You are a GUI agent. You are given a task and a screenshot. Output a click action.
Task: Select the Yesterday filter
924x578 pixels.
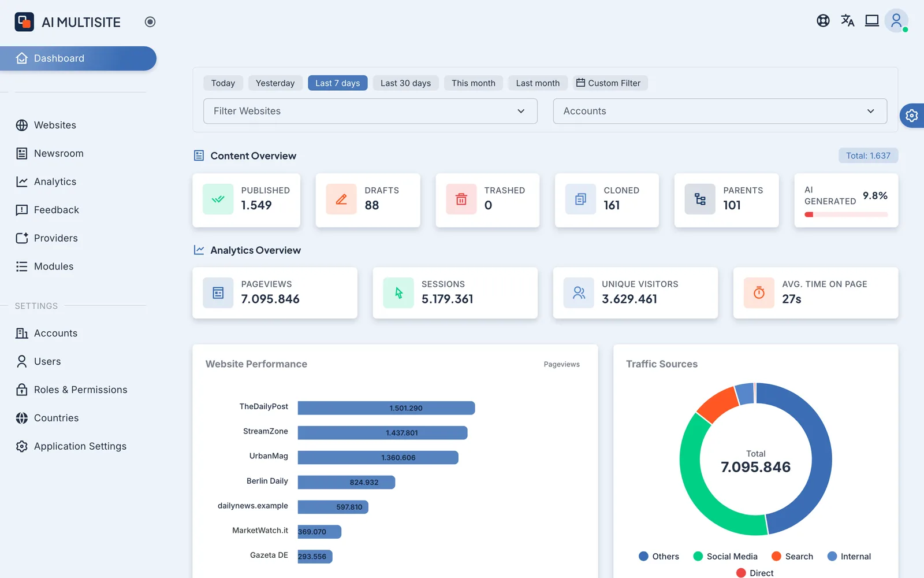click(x=275, y=83)
